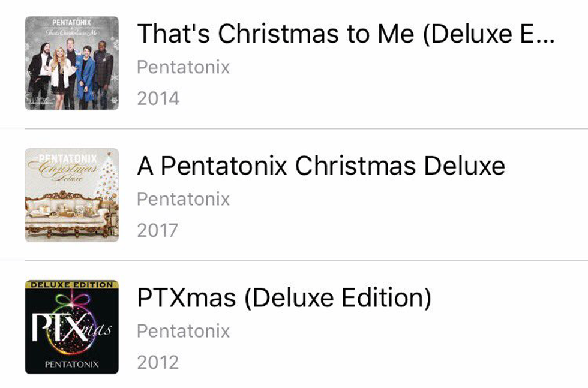
Task: Click the 2014 release year label
Action: [x=158, y=98]
